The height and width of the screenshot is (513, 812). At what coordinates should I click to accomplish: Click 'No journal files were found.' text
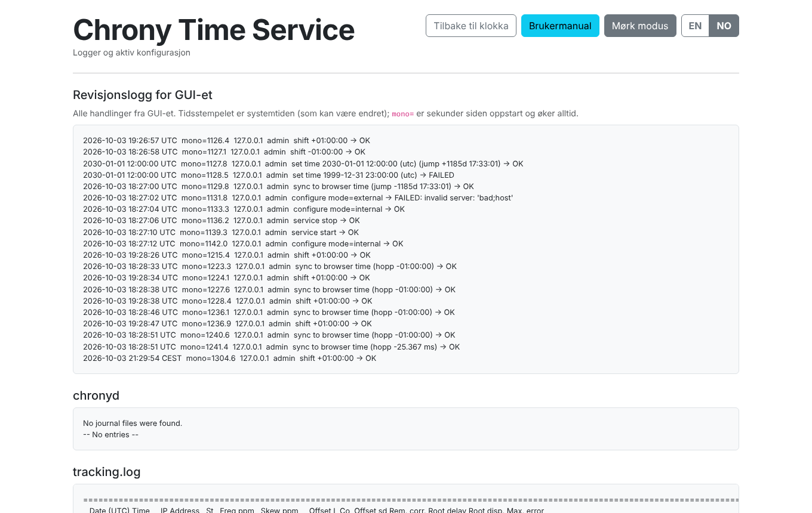point(133,424)
